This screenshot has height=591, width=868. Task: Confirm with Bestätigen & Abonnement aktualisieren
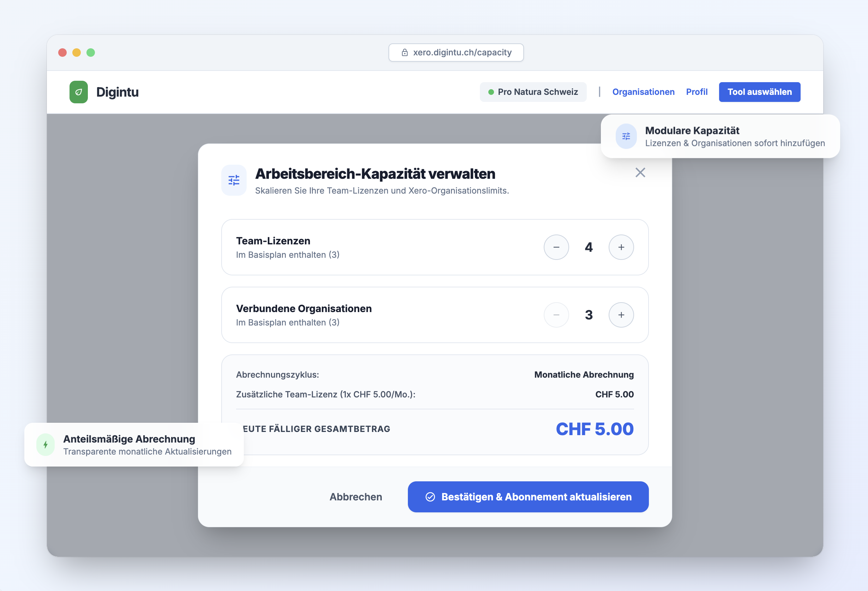[x=528, y=496]
